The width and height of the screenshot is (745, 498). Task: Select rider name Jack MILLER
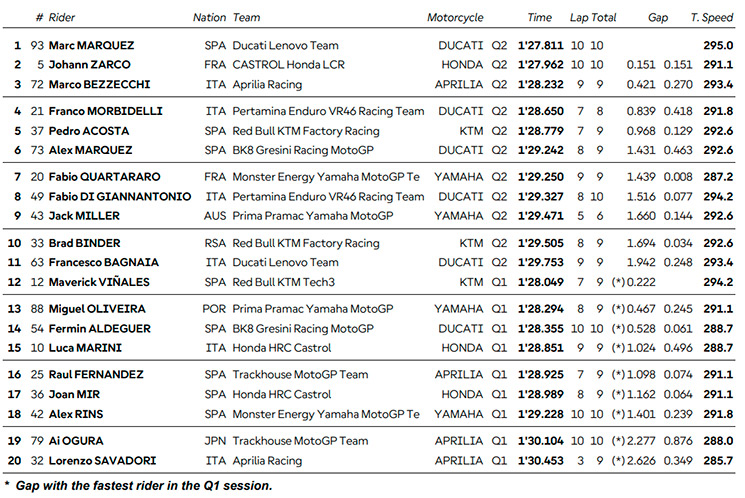(x=84, y=216)
